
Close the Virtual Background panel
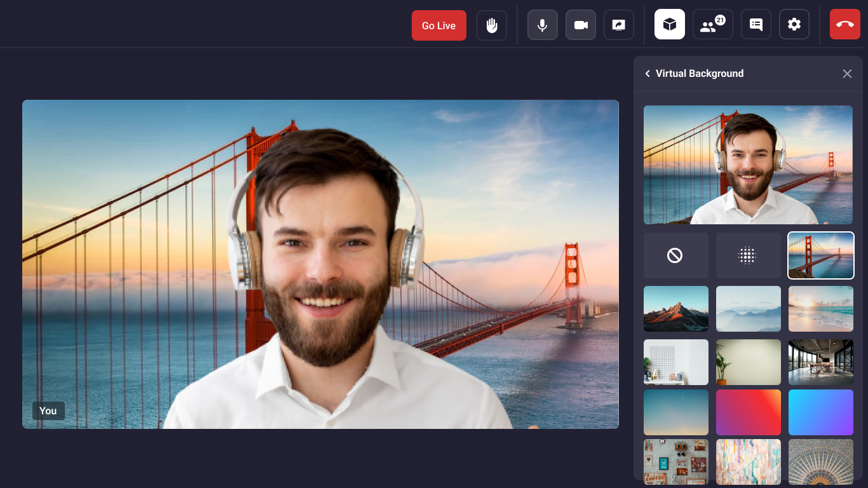(847, 74)
